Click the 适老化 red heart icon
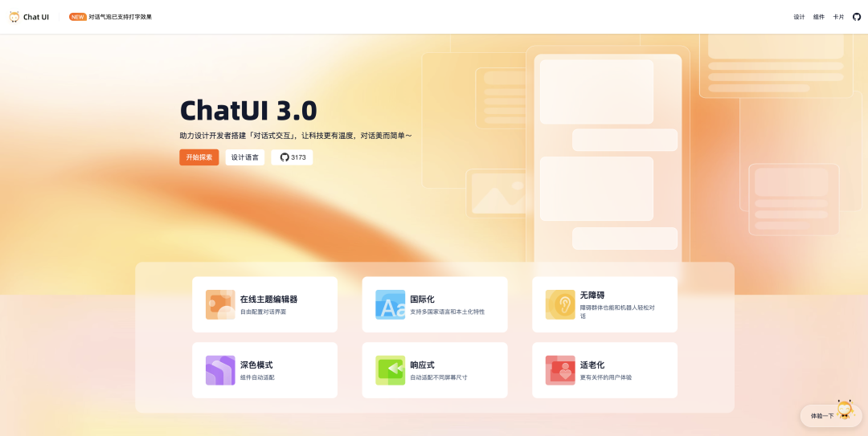This screenshot has width=868, height=436. [x=560, y=370]
